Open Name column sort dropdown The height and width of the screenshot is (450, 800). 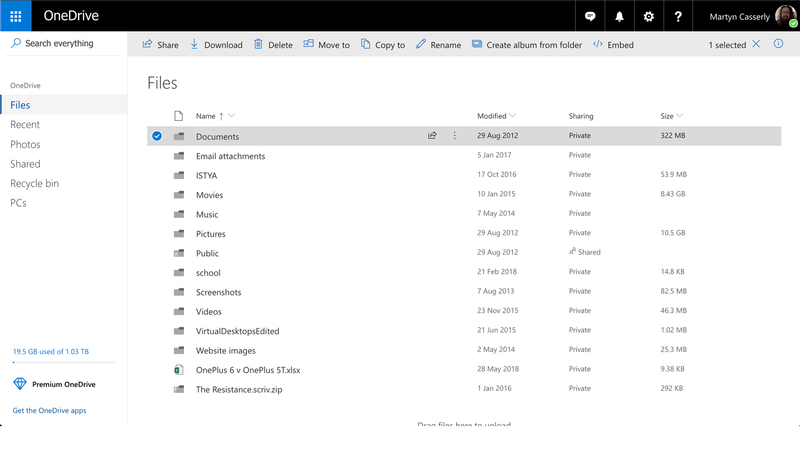[x=232, y=116]
